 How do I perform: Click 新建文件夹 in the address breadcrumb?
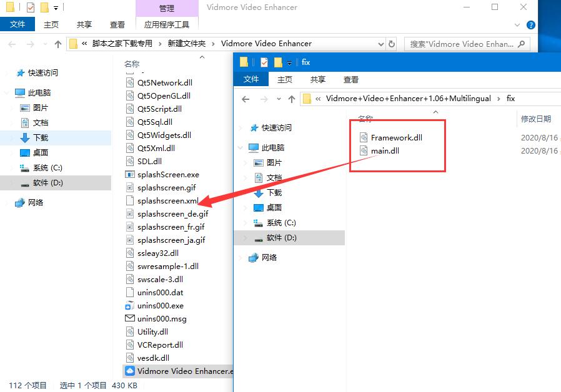[187, 44]
